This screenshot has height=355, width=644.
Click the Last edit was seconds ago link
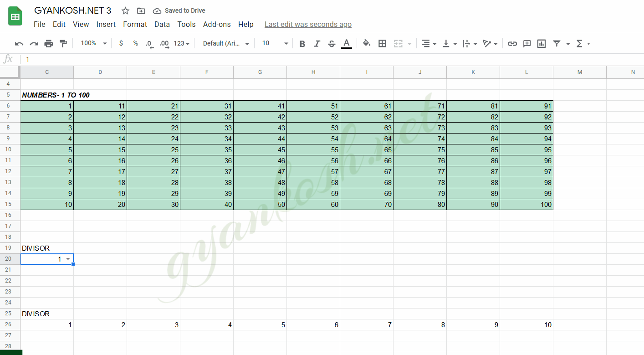tap(308, 25)
